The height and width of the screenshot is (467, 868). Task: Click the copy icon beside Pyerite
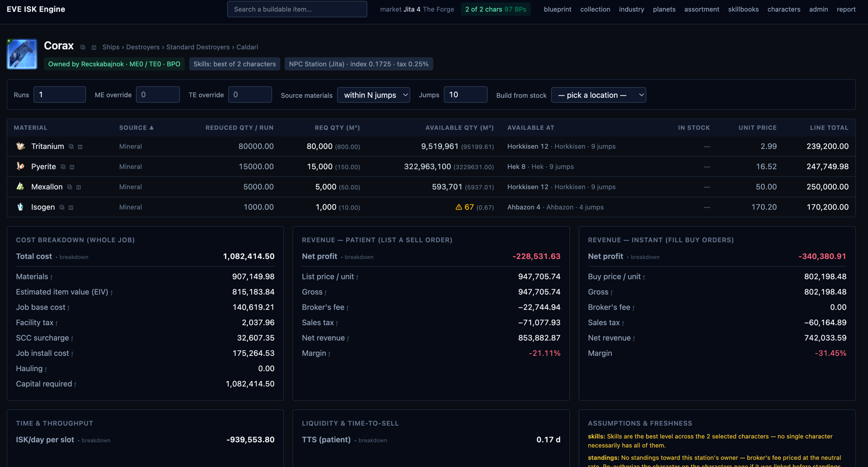(63, 167)
